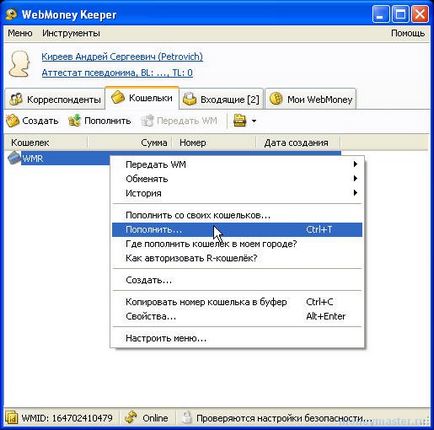Screen dimensions: 434x430
Task: Click the Online status icon
Action: (131, 418)
